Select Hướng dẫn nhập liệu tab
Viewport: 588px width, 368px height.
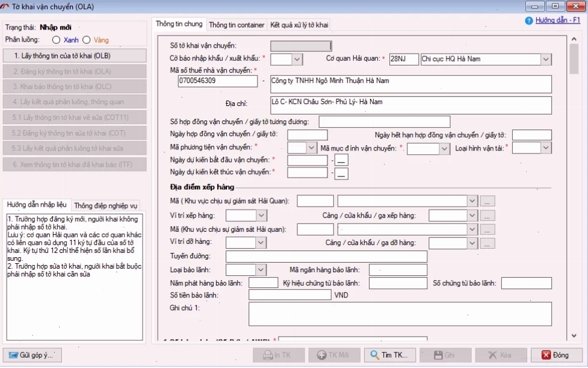point(37,204)
